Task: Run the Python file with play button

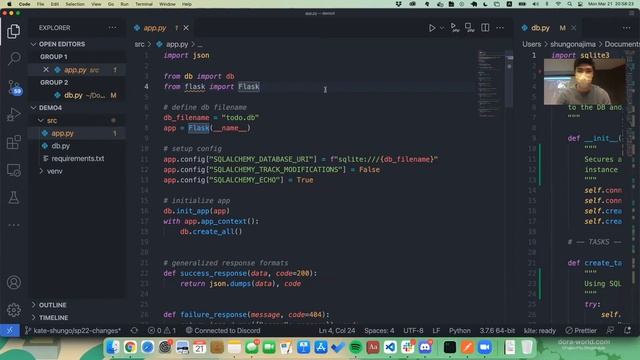Action: tap(432, 28)
